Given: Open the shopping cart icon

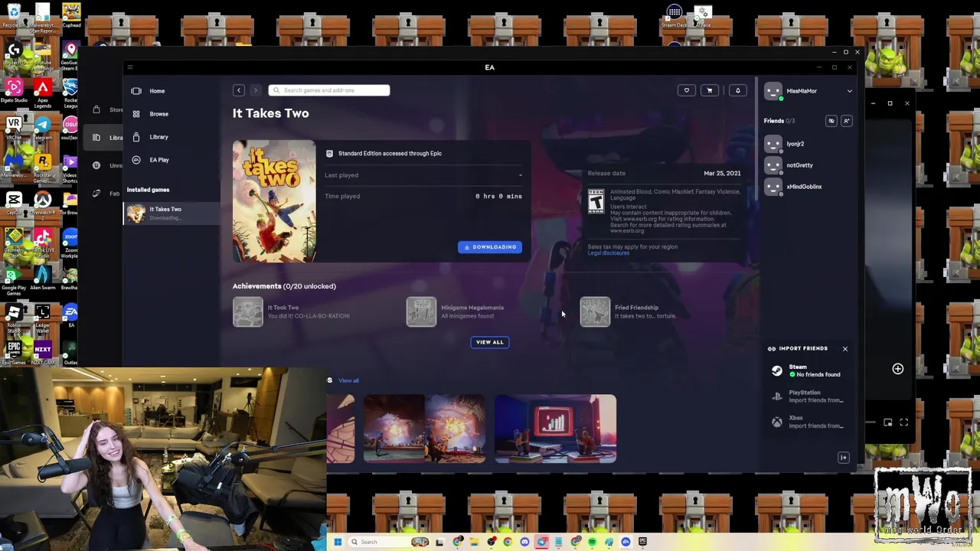Looking at the screenshot, I should (x=710, y=90).
